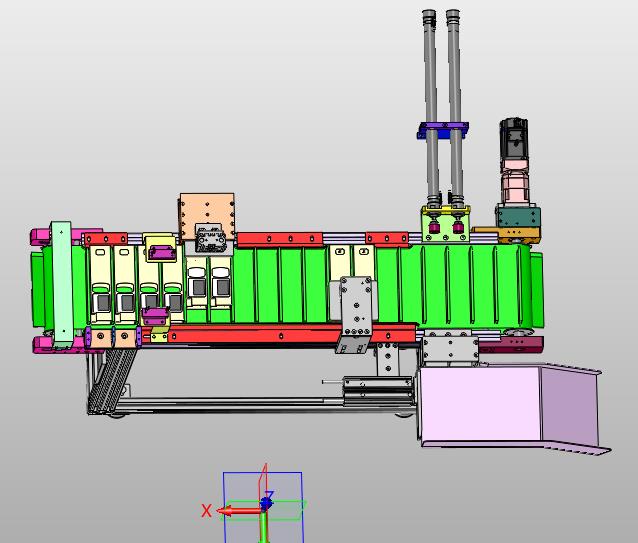Screen dimensions: 638x543
Task: Select the short red upper rail at left
Action: tap(106, 238)
